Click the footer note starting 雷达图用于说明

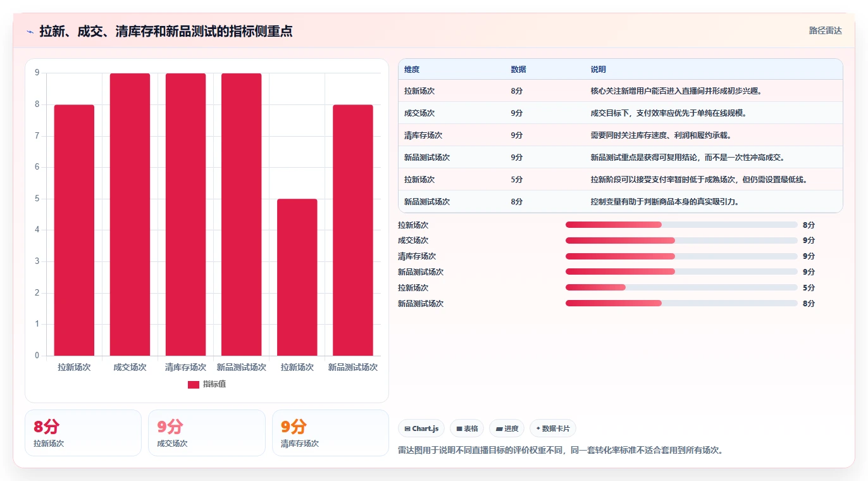(x=561, y=451)
